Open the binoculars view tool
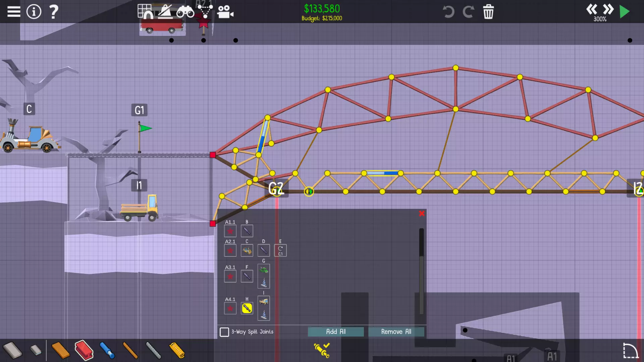This screenshot has width=644, height=362. pos(185,12)
